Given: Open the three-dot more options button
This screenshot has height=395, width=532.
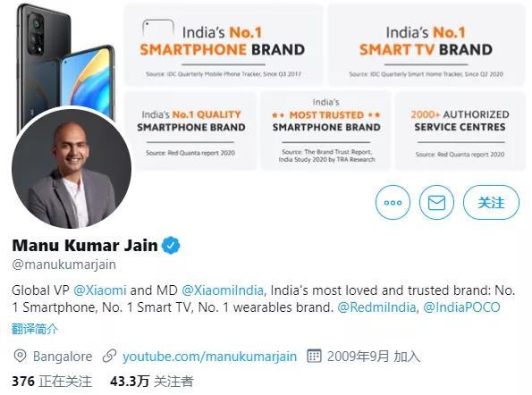Looking at the screenshot, I should 393,203.
